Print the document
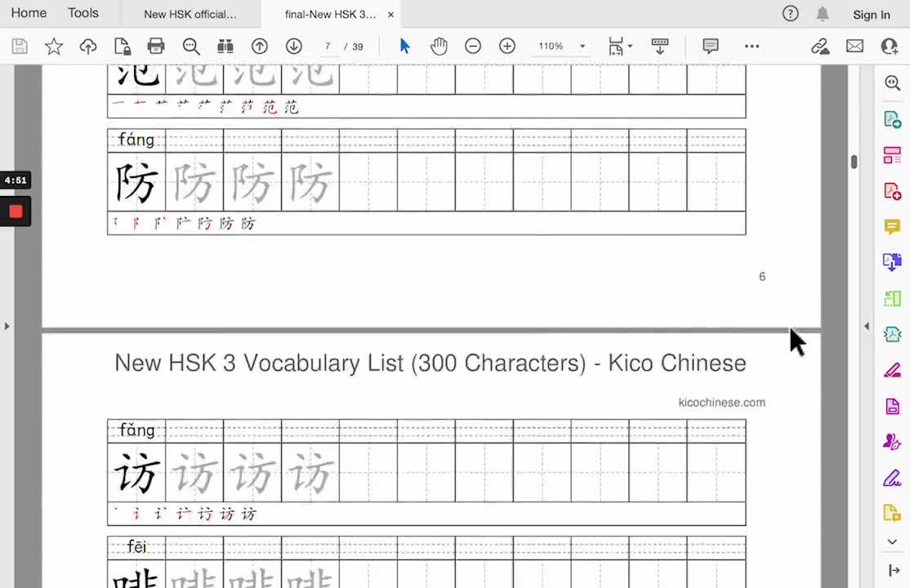 tap(156, 46)
